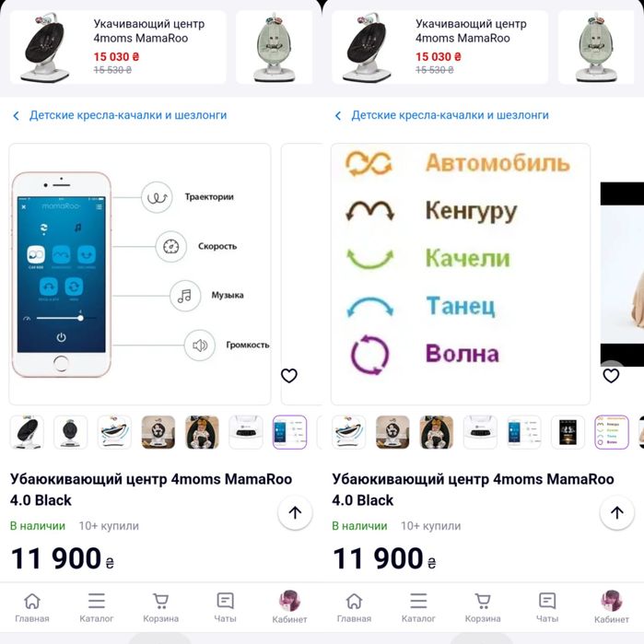
Task: Open Каталог tab on left screen
Action: pyautogui.click(x=97, y=608)
